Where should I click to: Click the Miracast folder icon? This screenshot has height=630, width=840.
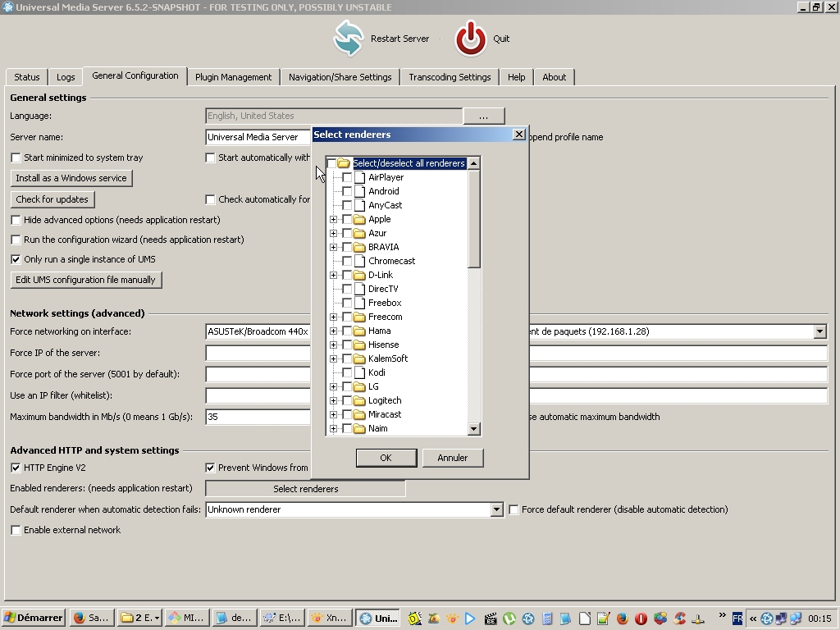click(359, 414)
